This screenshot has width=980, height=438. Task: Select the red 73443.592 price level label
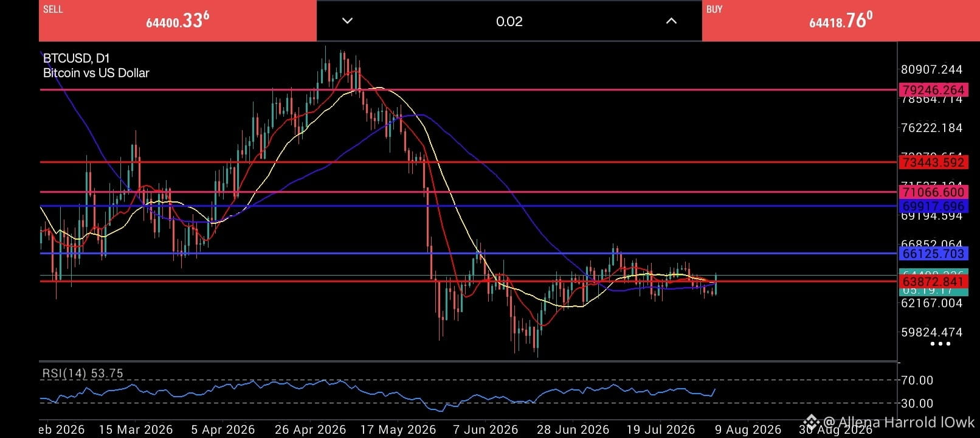click(x=933, y=162)
